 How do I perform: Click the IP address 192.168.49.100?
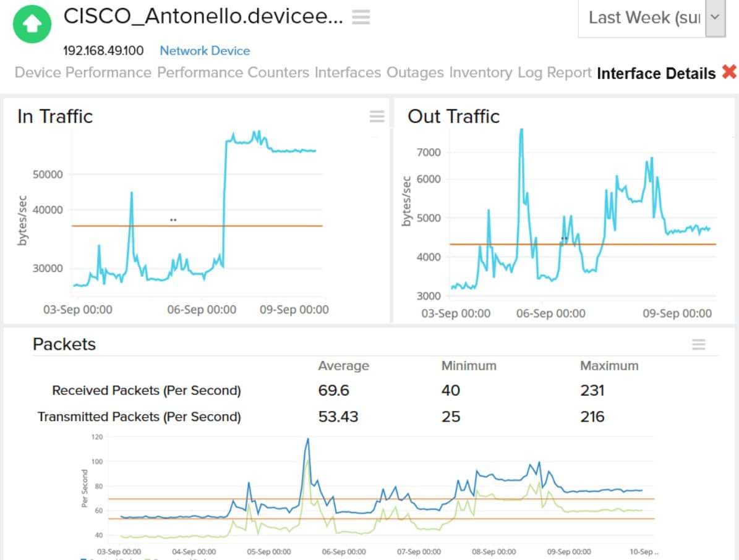(x=103, y=51)
